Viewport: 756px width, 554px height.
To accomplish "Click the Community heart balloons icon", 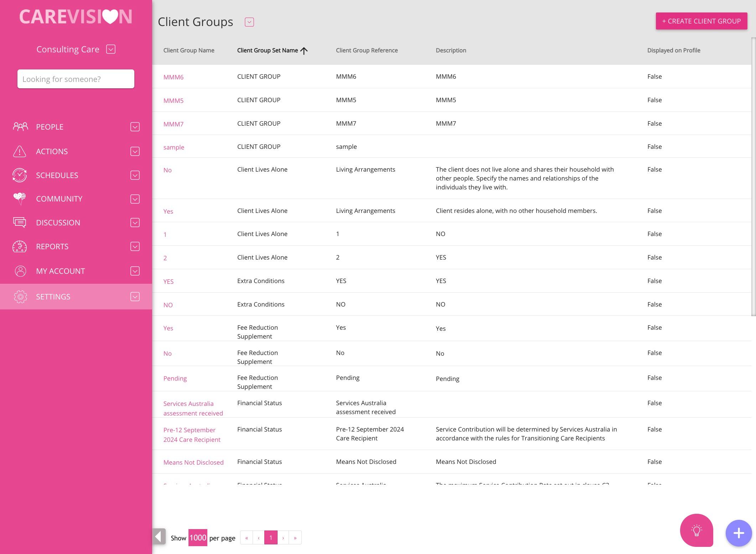I will click(20, 199).
